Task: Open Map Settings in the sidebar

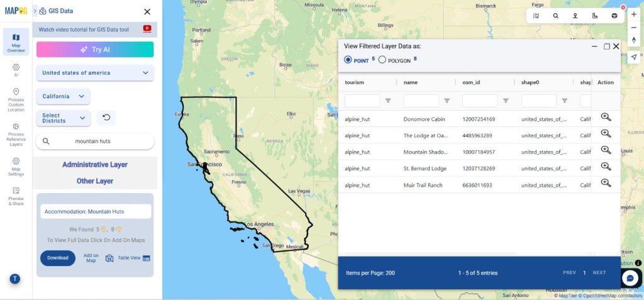Action: [x=16, y=166]
